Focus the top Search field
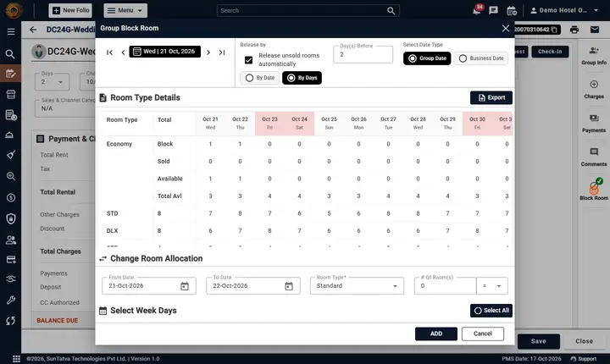This screenshot has width=610, height=364. 308,10
